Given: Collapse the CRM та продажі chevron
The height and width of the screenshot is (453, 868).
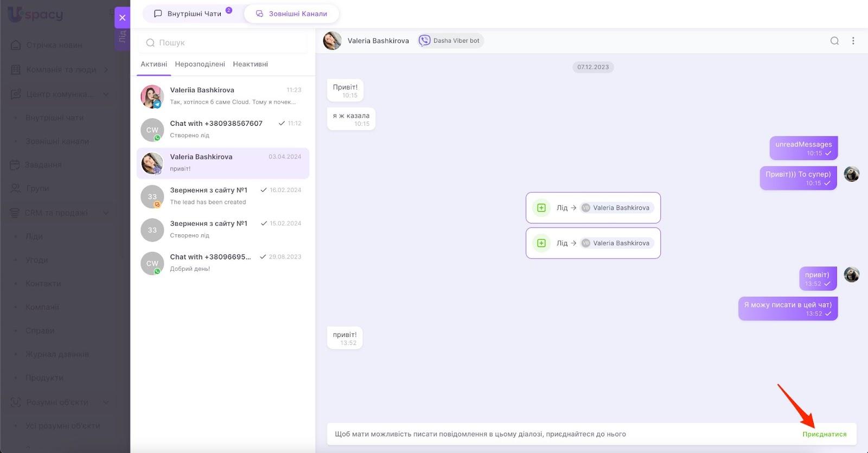Looking at the screenshot, I should pyautogui.click(x=106, y=213).
